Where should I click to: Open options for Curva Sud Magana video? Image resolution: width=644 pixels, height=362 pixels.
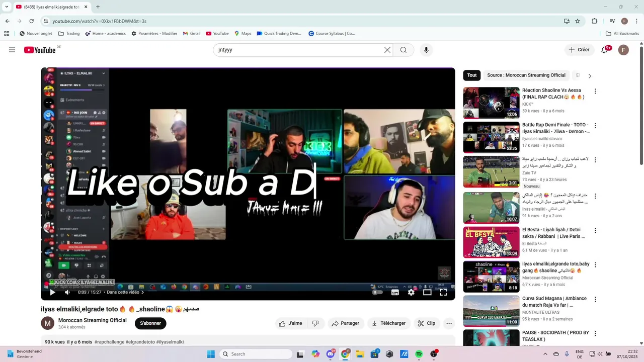595,299
